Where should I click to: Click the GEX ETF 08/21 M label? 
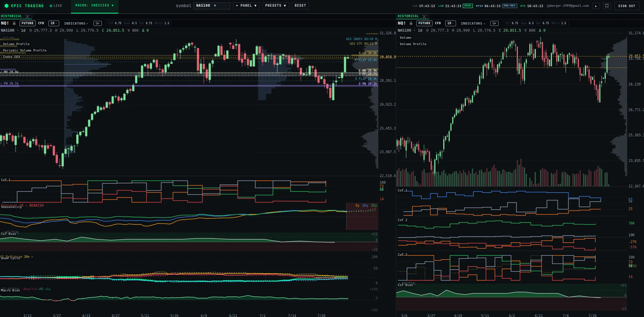coord(363,44)
